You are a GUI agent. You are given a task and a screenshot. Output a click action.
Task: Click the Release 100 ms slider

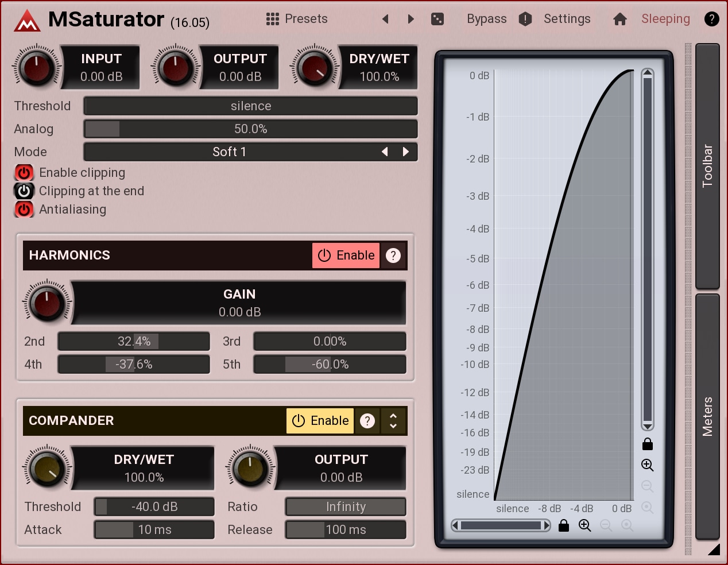pyautogui.click(x=346, y=530)
